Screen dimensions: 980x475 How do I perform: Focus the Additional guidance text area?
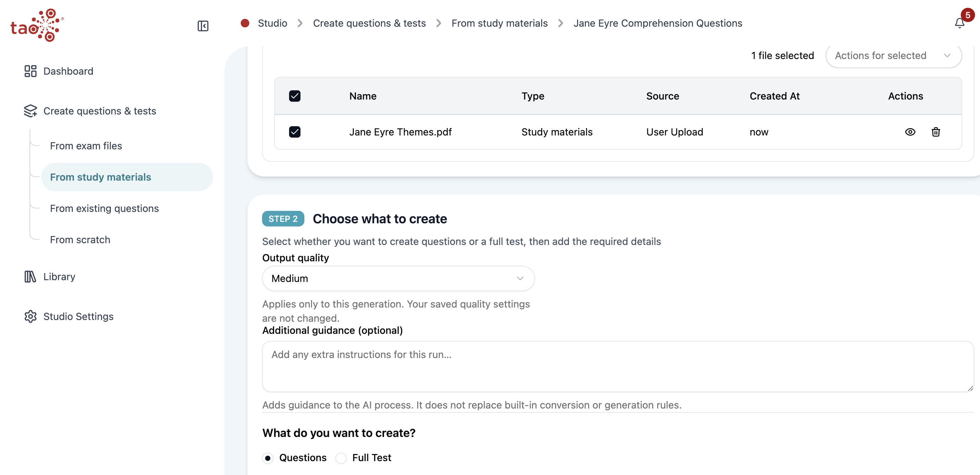[x=618, y=367]
